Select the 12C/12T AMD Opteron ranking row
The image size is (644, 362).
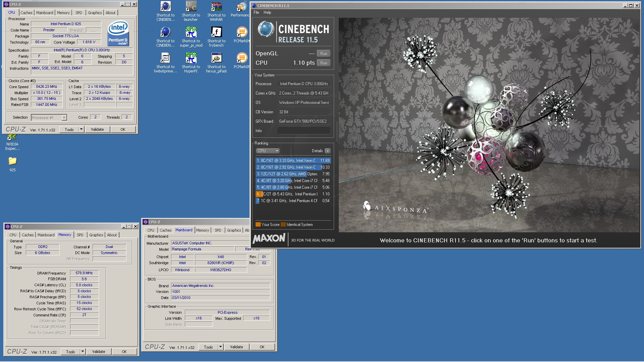coord(293,174)
